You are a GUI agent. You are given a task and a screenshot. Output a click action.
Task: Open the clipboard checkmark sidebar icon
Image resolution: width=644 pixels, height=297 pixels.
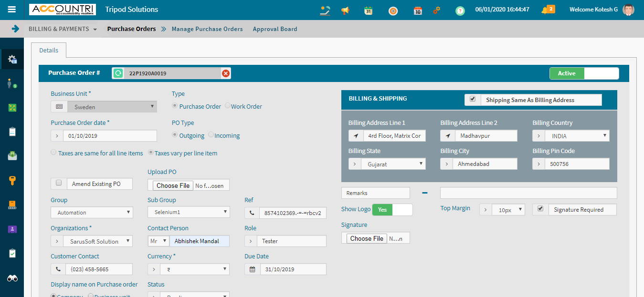coord(12,253)
